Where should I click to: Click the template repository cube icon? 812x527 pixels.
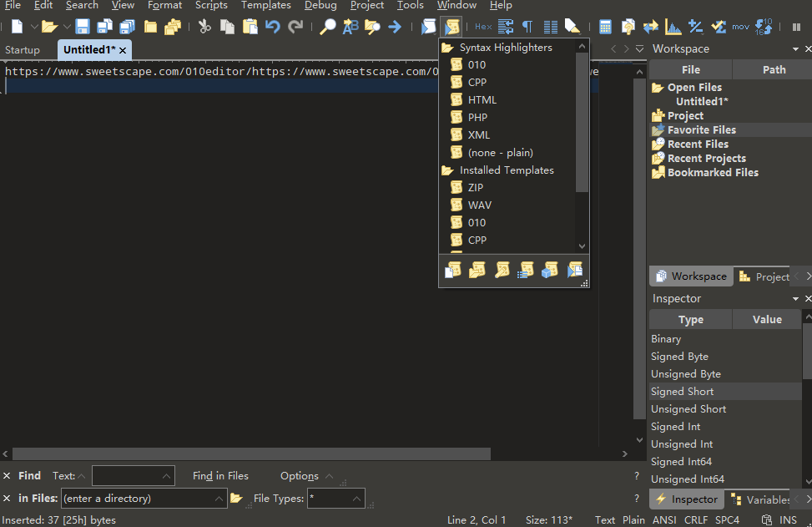click(x=550, y=270)
